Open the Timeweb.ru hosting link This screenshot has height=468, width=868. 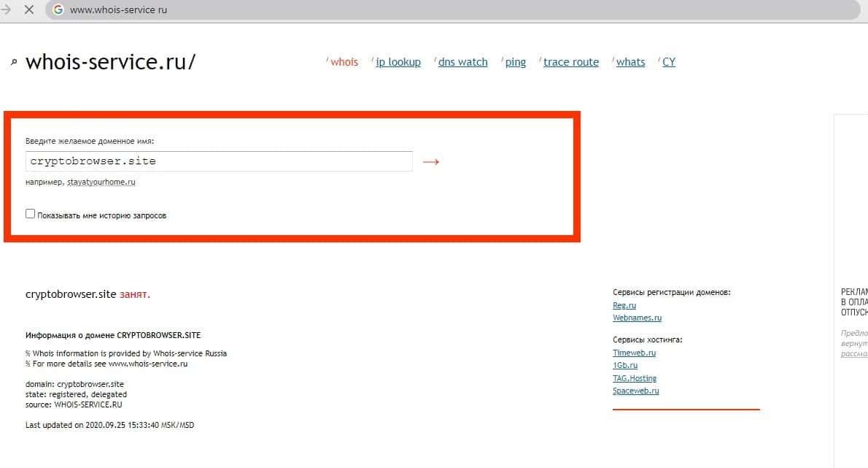click(634, 353)
